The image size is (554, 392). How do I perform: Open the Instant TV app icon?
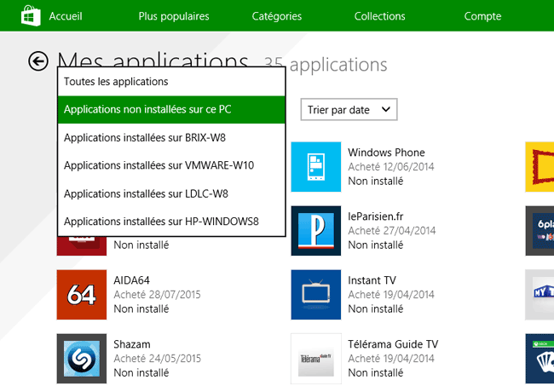[x=316, y=295]
